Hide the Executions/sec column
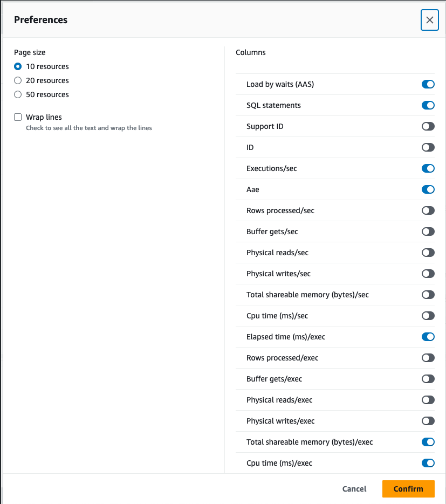The height and width of the screenshot is (504, 446). (x=428, y=168)
